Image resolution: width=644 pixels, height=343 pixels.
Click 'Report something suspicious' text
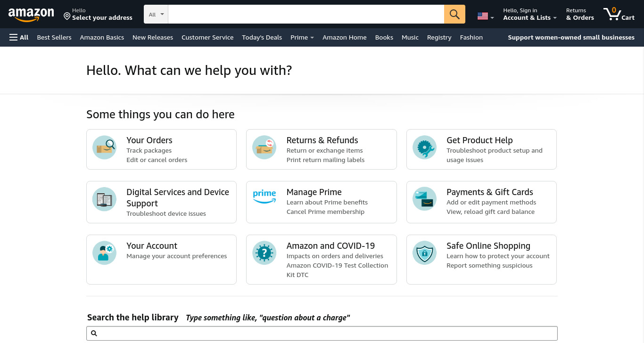(x=489, y=266)
